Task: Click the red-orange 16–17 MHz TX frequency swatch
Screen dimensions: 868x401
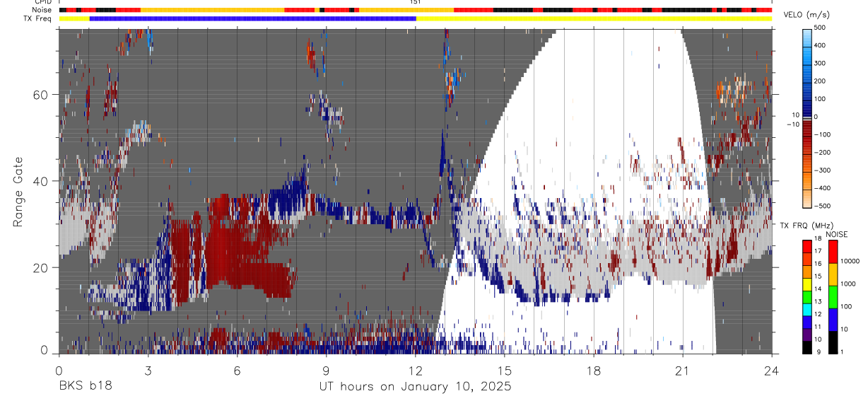Action: pyautogui.click(x=807, y=259)
